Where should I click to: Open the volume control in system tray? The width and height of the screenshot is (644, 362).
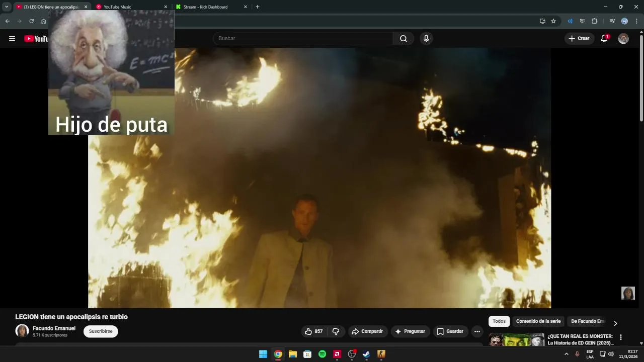(611, 354)
